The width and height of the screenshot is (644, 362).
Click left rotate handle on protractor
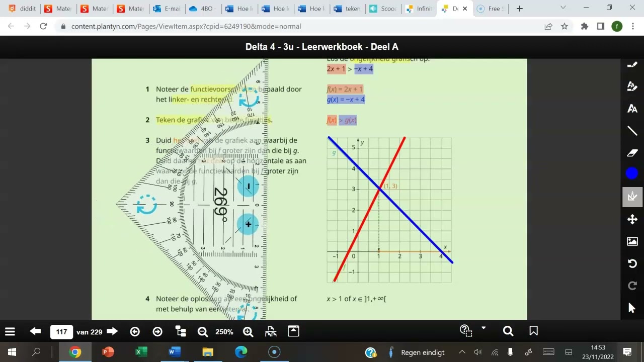click(147, 205)
